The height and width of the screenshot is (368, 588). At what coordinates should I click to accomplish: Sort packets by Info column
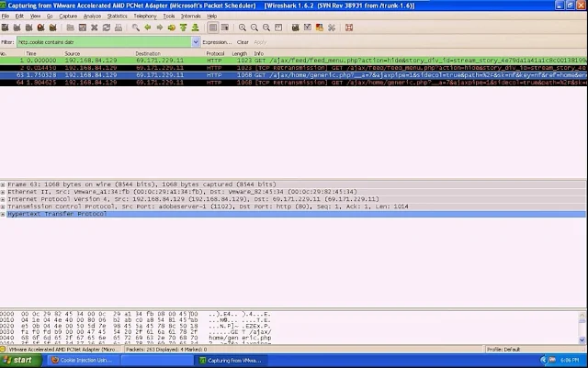pos(259,53)
